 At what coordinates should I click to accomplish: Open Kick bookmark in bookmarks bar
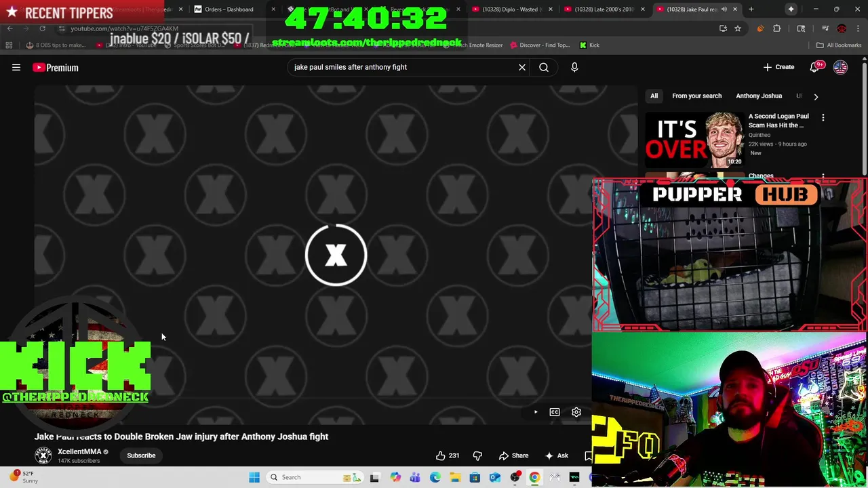[589, 45]
